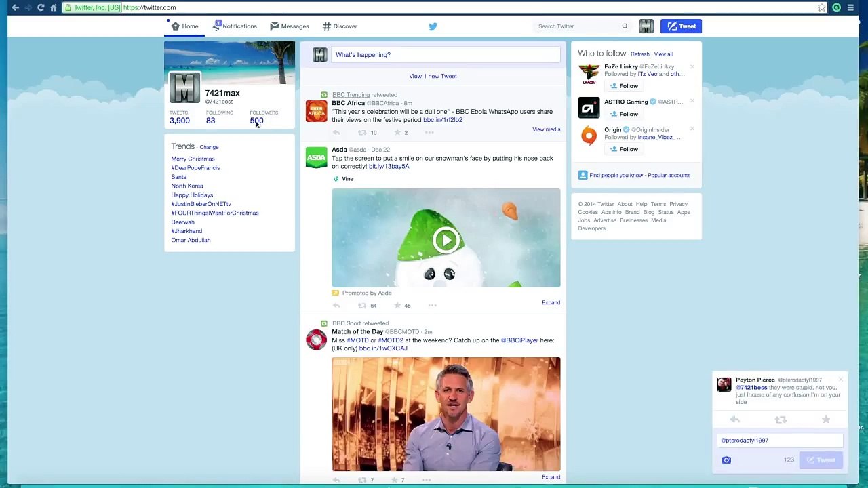Expand the Match of the Day tweet
This screenshot has height=488, width=868.
point(551,477)
